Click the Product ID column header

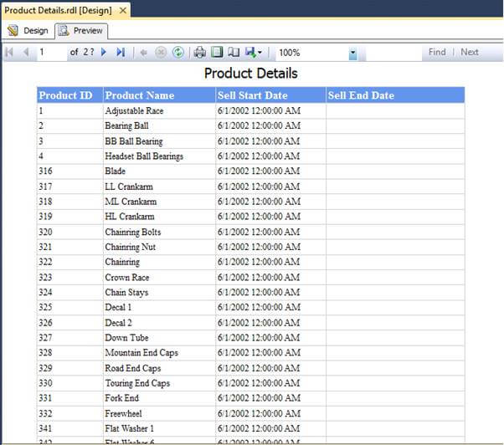(70, 95)
